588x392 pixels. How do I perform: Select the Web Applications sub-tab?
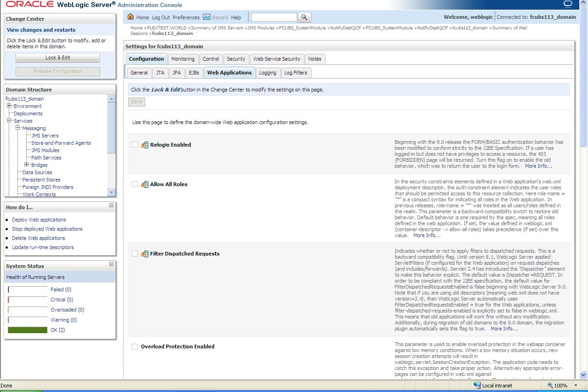click(229, 73)
